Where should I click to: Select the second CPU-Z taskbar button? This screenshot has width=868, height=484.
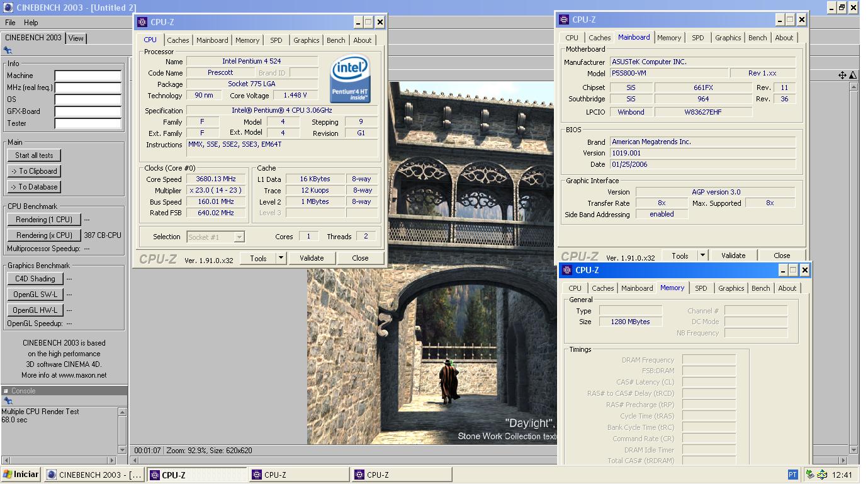point(299,475)
